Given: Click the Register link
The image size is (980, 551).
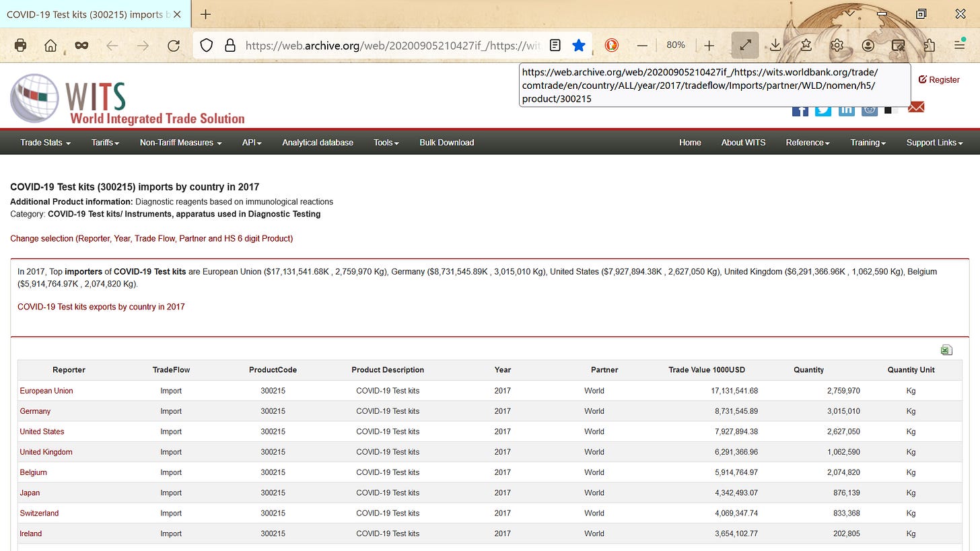Looking at the screenshot, I should click(x=939, y=79).
